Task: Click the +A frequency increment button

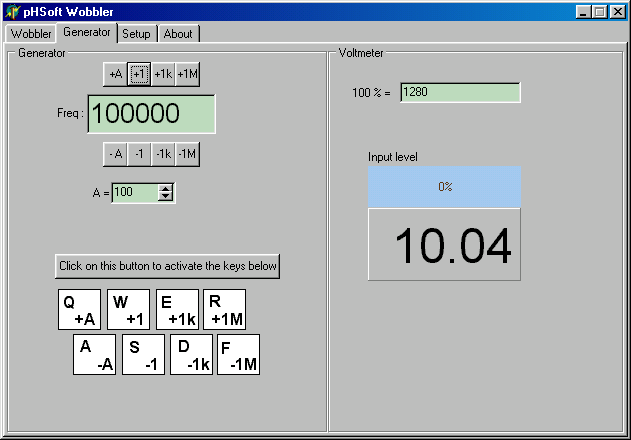Action: coord(115,74)
